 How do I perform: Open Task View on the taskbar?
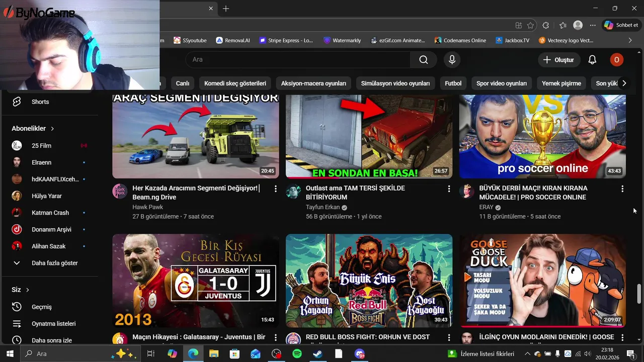pos(150,354)
